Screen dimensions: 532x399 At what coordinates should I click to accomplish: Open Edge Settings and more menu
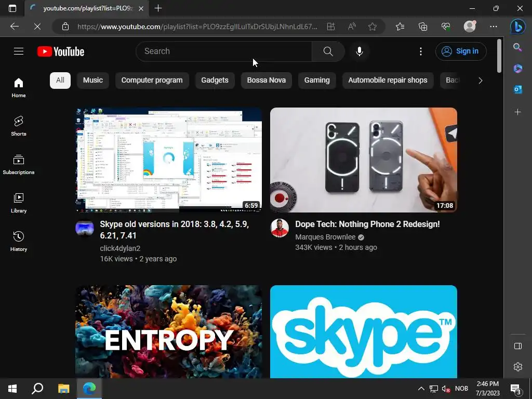coord(494,26)
